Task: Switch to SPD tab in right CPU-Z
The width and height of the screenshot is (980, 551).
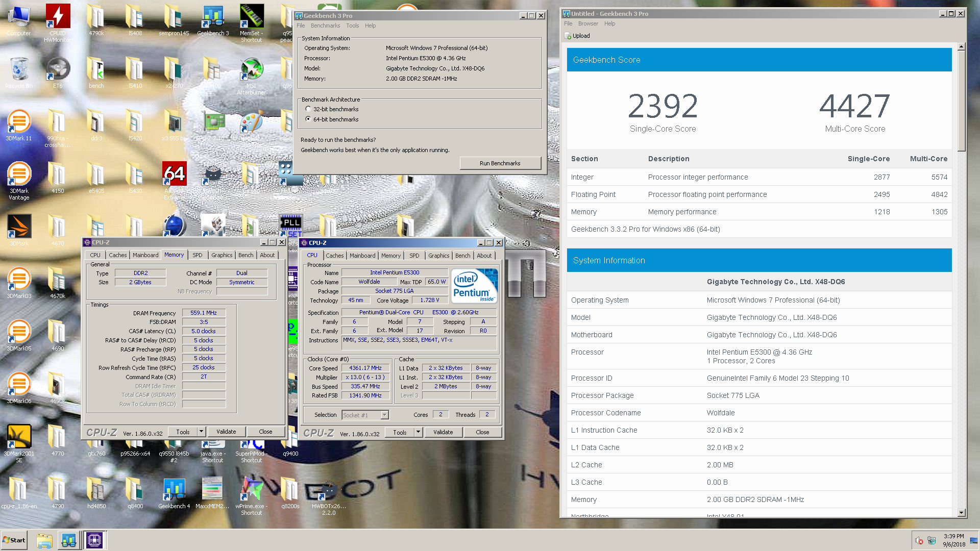Action: (x=414, y=256)
